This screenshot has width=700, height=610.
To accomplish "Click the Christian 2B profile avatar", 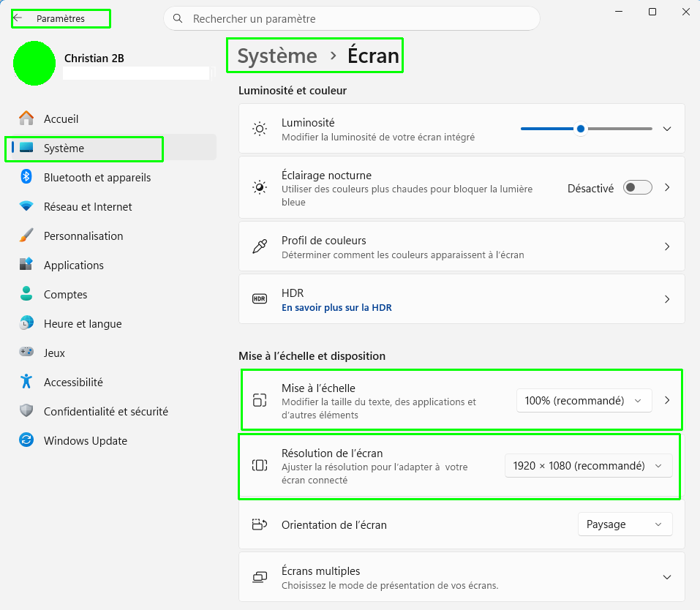I will [x=34, y=63].
